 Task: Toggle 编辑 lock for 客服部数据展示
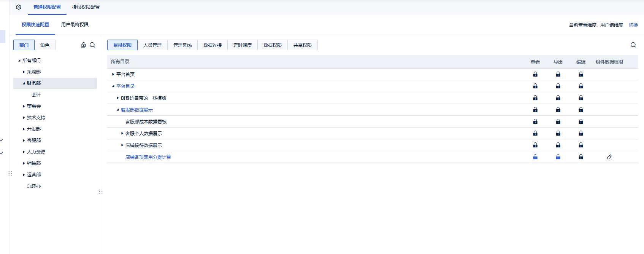click(x=581, y=110)
